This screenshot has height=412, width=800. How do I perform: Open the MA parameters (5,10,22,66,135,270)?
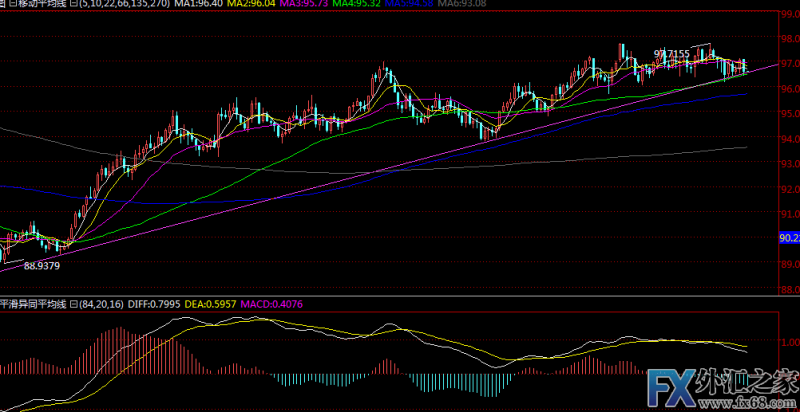pyautogui.click(x=124, y=3)
